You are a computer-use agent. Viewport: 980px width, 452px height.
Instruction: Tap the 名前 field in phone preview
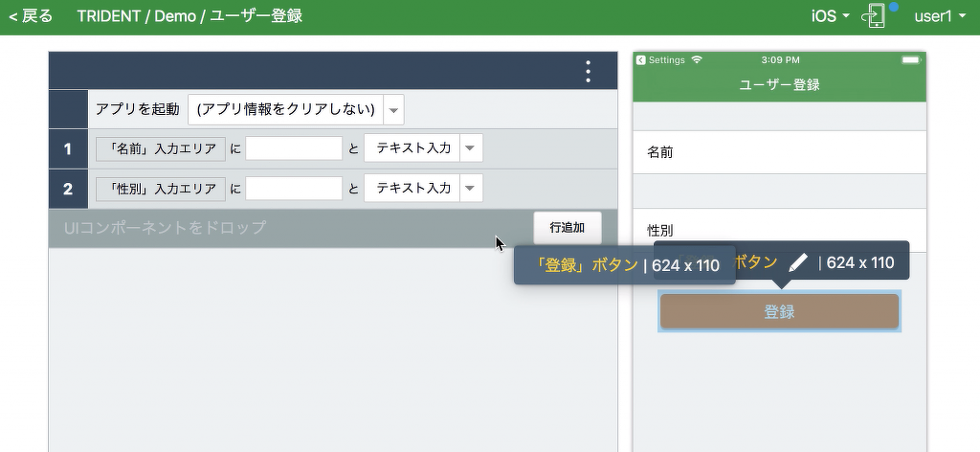pyautogui.click(x=779, y=152)
